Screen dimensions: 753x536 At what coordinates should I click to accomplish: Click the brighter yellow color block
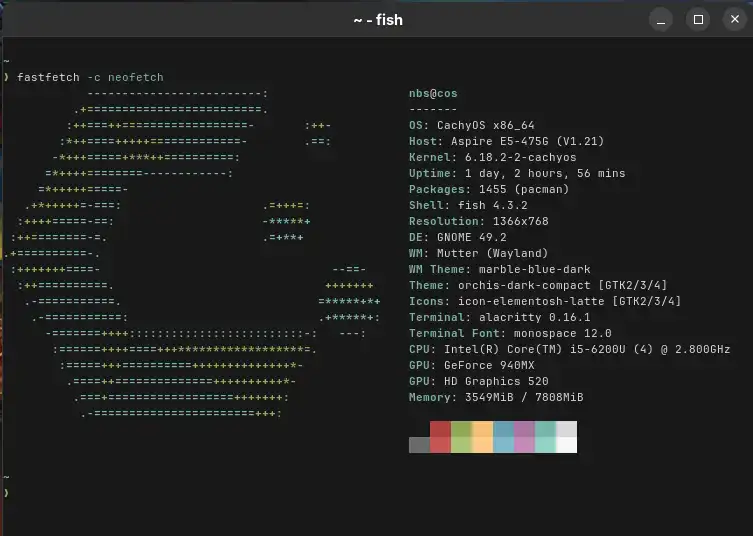click(x=482, y=445)
